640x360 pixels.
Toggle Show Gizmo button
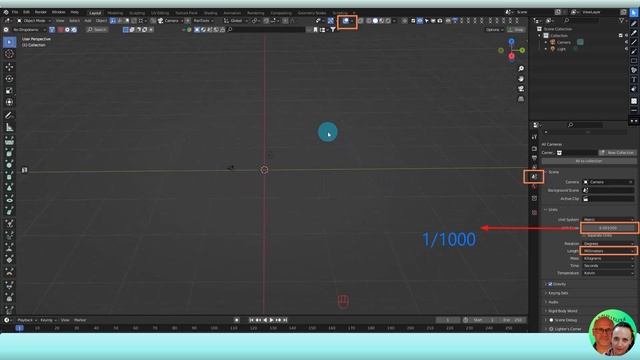click(331, 21)
